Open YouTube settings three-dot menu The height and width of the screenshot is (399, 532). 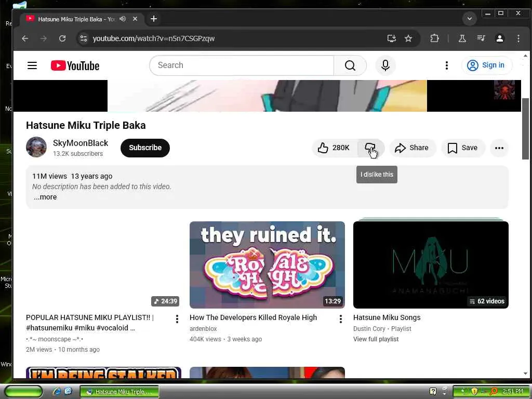point(446,65)
